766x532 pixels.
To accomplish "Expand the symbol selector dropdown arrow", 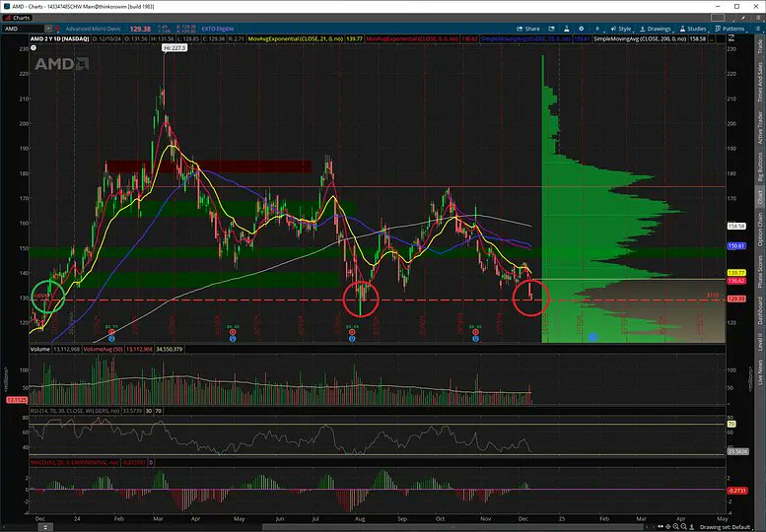I will pyautogui.click(x=48, y=29).
